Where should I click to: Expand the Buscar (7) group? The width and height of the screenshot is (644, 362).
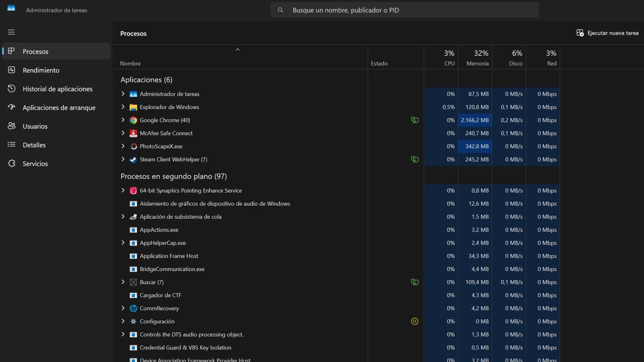click(x=123, y=282)
